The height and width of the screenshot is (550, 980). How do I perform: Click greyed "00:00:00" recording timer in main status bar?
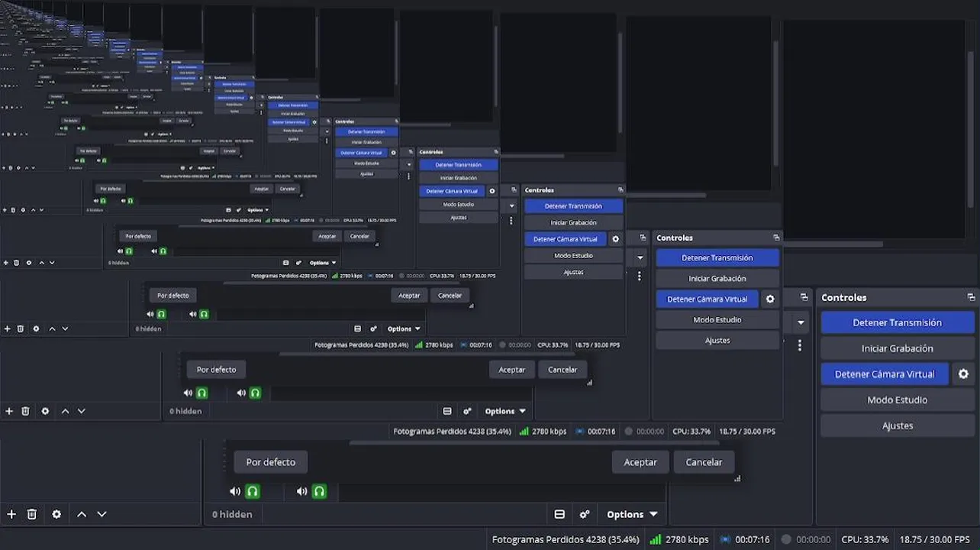[x=812, y=539]
